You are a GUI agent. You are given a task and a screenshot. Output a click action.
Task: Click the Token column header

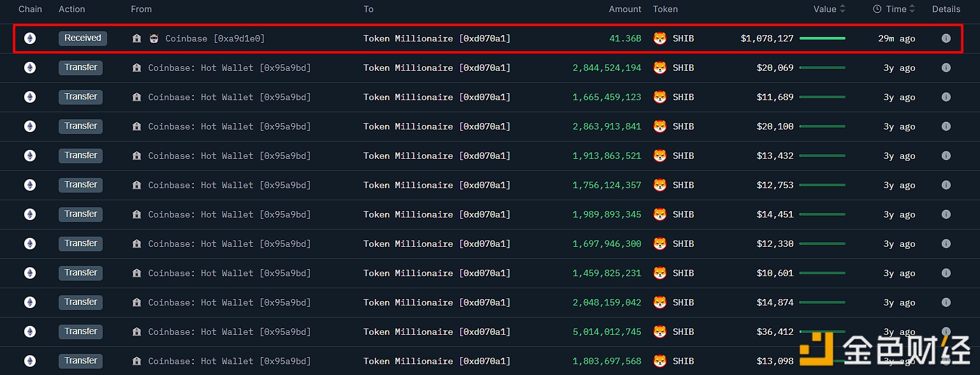[x=665, y=9]
